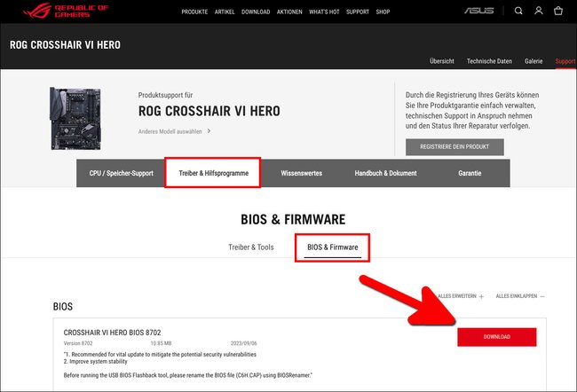Click CROSSHAIR VI HERO BIOS 8702 title
Viewport: 577px width, 392px height.
pyautogui.click(x=112, y=333)
